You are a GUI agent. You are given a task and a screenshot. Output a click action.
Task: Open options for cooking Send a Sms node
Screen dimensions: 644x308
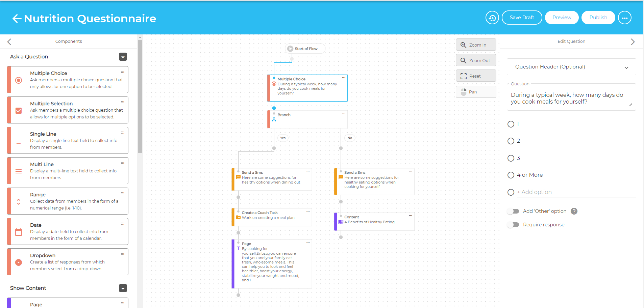pos(411,171)
